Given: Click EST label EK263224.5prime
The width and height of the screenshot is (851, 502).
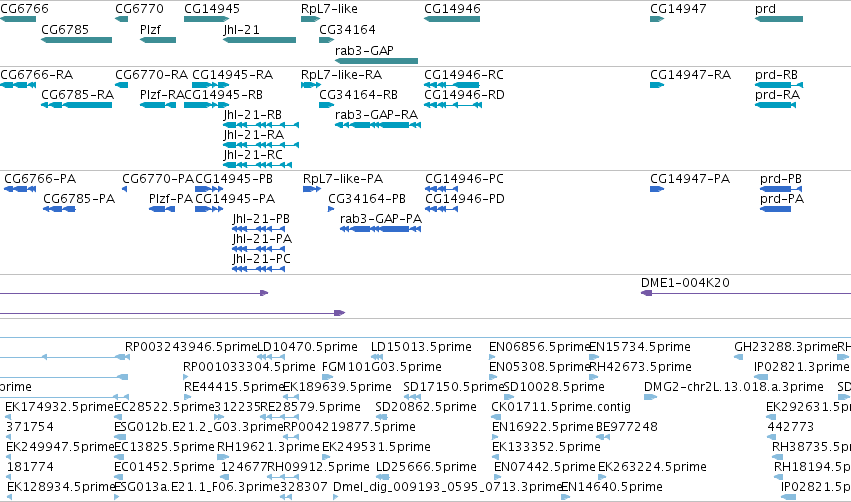Looking at the screenshot, I should pos(652,467).
